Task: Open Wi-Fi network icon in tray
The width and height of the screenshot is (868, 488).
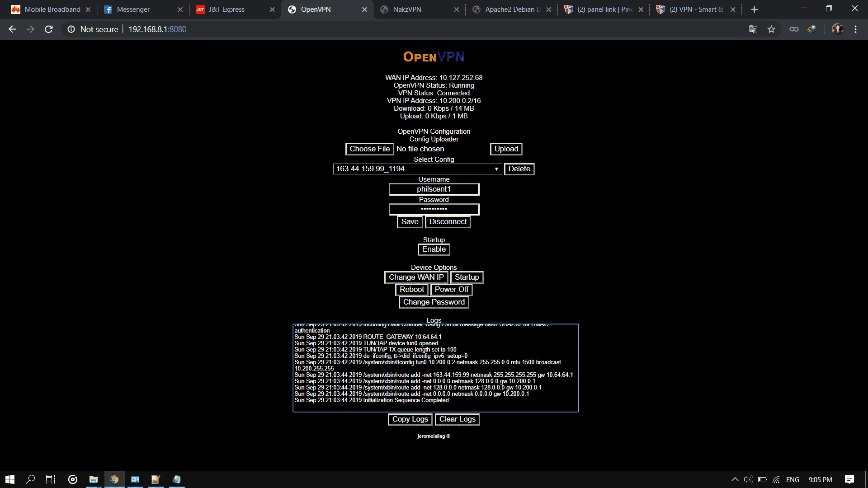Action: point(776,479)
